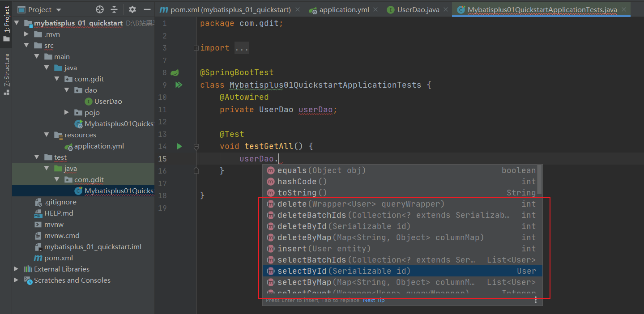Open pom.xml in project tree
Viewport: 644px width, 314px height.
(x=58, y=258)
